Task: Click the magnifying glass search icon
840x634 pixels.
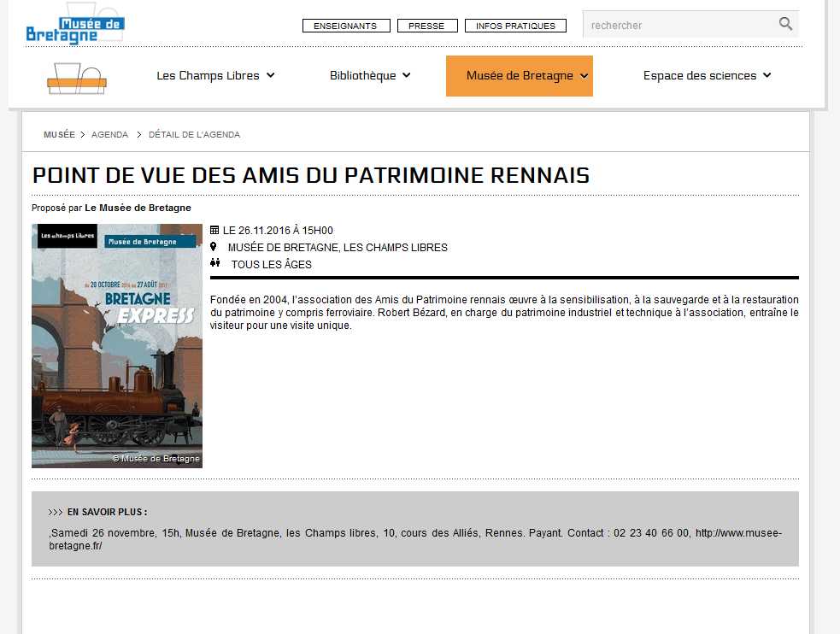Action: 785,25
